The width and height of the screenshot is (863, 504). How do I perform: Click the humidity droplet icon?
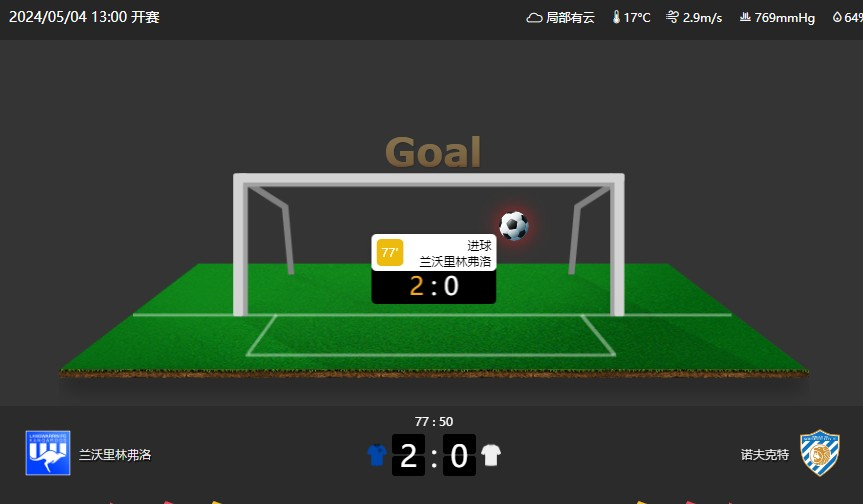(837, 17)
